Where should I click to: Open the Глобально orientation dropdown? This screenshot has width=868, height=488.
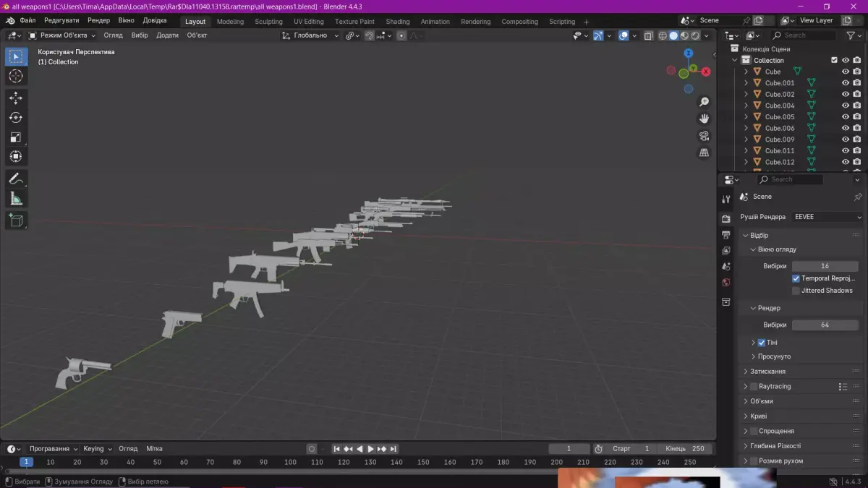click(310, 35)
